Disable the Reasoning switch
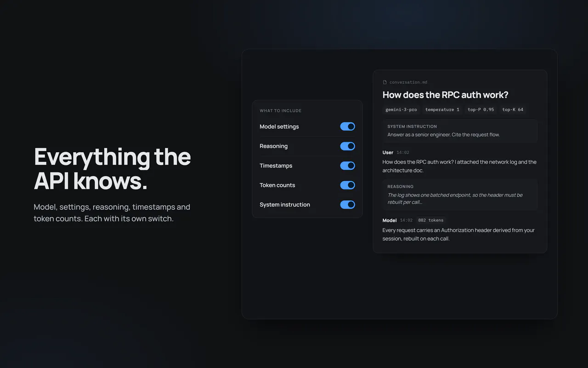Viewport: 588px width, 368px height. point(348,146)
